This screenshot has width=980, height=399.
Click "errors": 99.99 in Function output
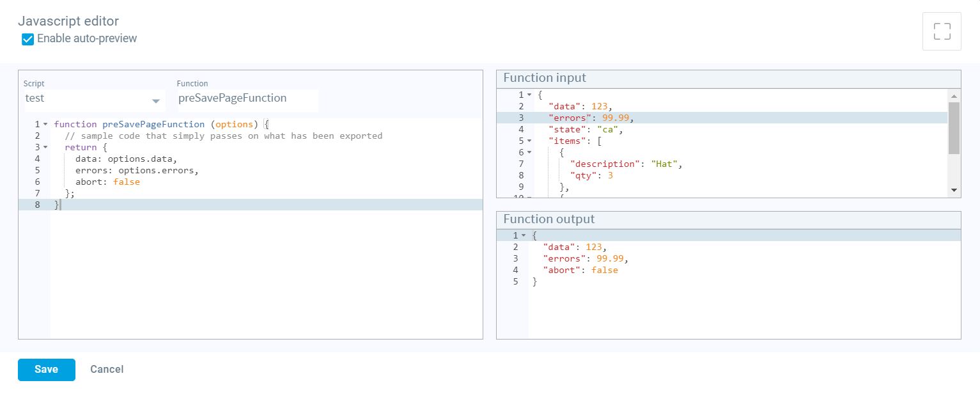[585, 259]
